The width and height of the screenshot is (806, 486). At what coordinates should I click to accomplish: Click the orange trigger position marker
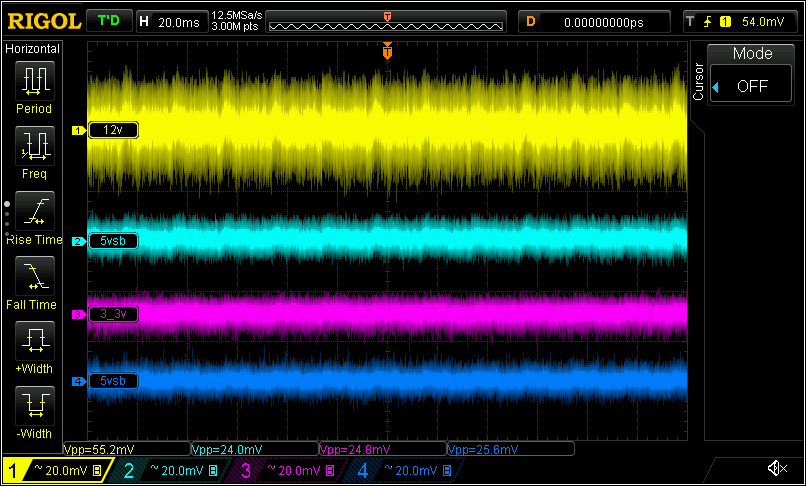tap(388, 51)
